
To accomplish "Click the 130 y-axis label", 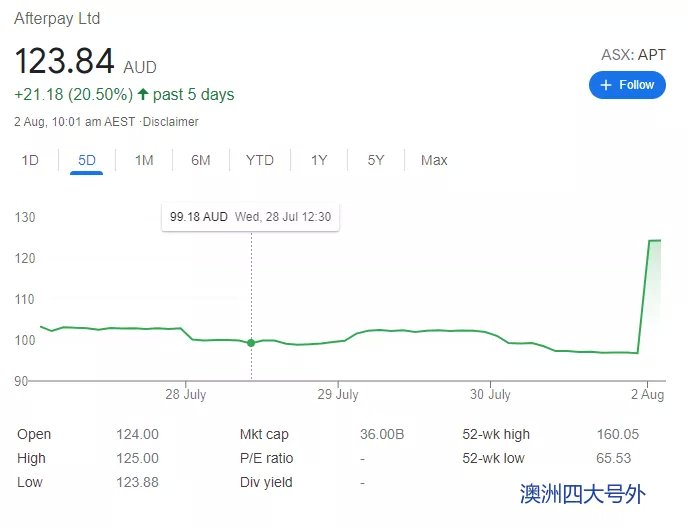I will [x=25, y=217].
